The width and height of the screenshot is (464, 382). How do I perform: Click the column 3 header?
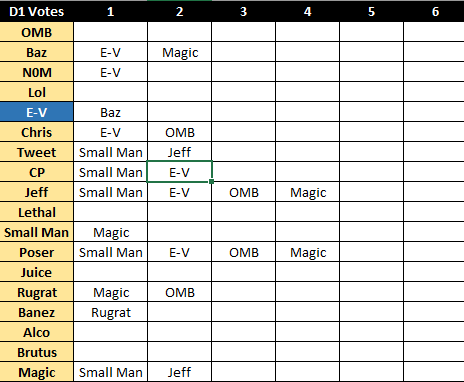(x=243, y=11)
